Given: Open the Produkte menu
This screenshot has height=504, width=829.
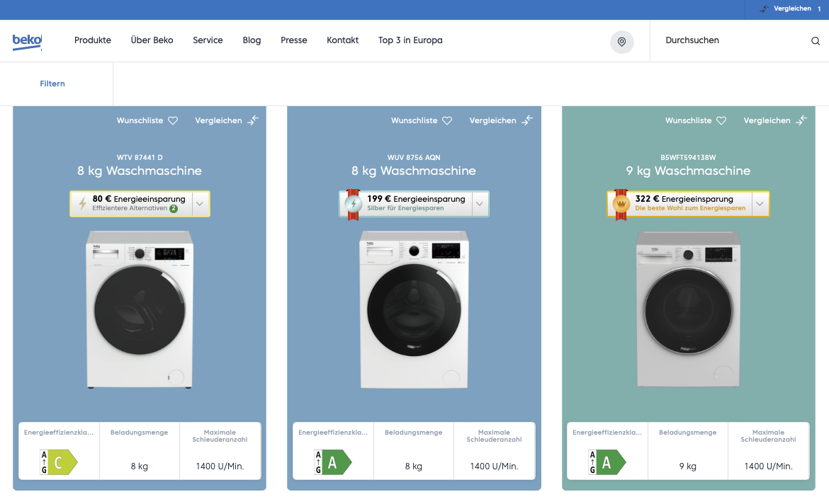Looking at the screenshot, I should click(93, 40).
